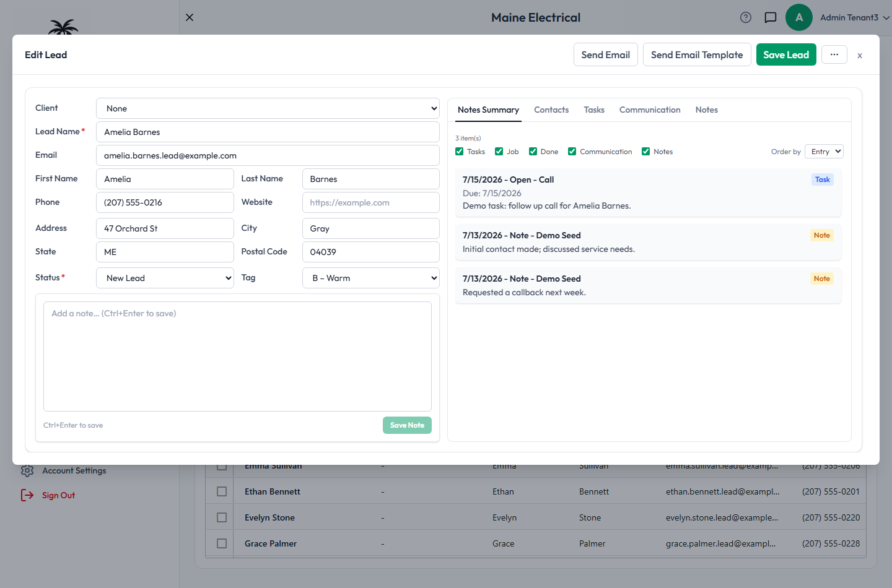This screenshot has width=892, height=588.
Task: Click the Account Settings gear icon
Action: pos(27,470)
